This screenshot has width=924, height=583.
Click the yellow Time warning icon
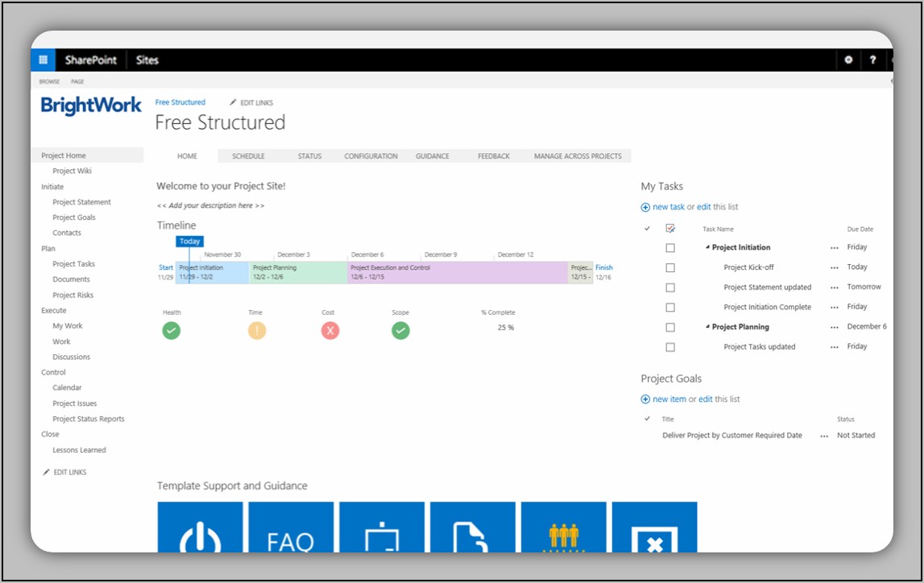click(257, 330)
